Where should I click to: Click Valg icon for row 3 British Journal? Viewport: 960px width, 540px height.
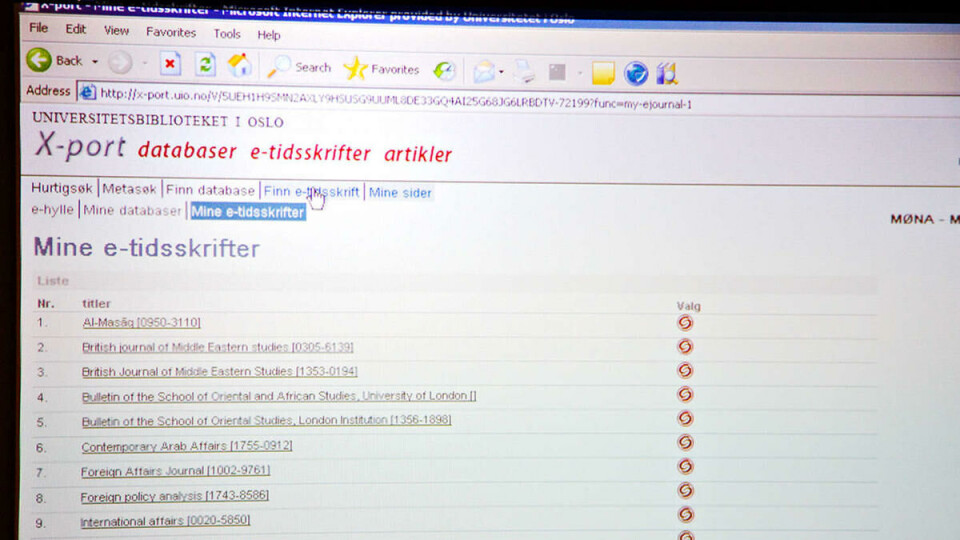(x=685, y=370)
